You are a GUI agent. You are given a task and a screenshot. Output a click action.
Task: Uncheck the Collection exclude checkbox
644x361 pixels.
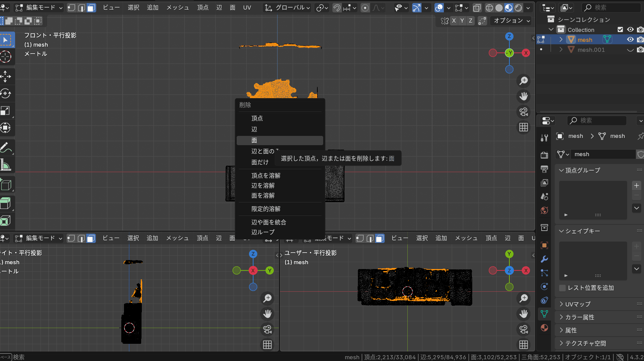620,30
